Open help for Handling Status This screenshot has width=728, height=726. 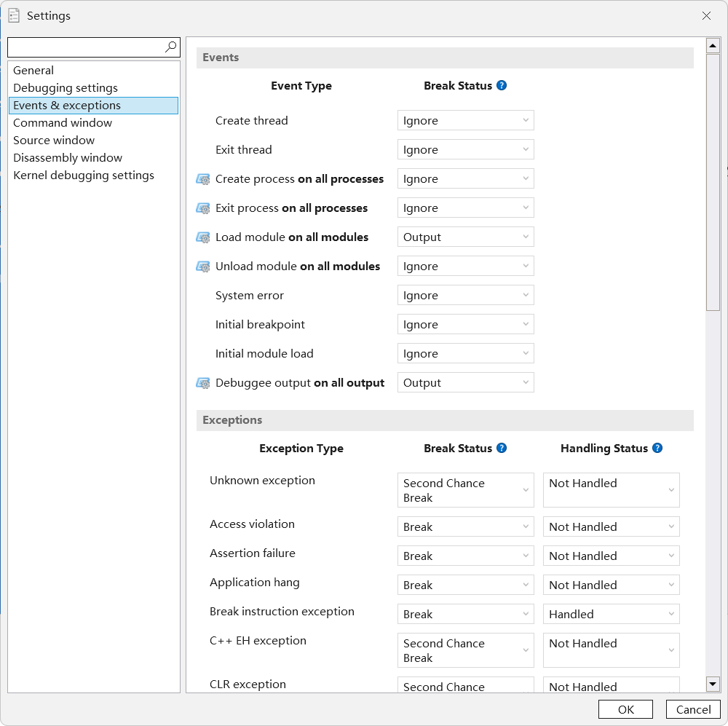pos(657,449)
